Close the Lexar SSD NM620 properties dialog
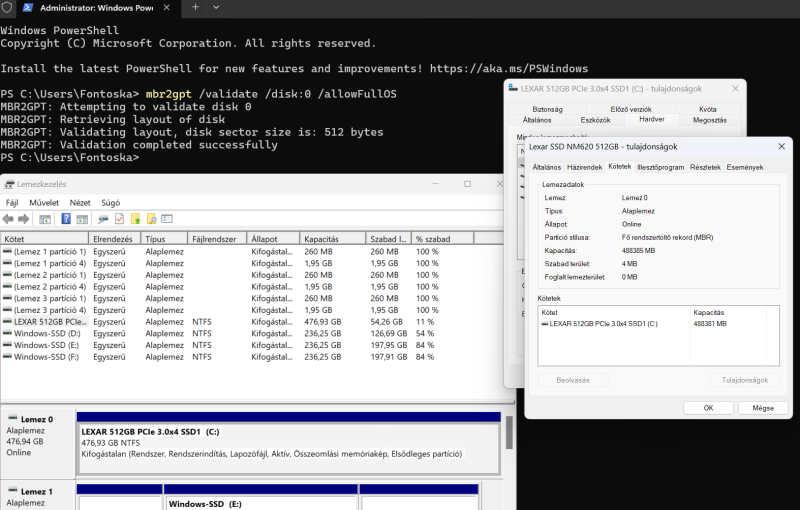This screenshot has width=800, height=510. point(781,146)
